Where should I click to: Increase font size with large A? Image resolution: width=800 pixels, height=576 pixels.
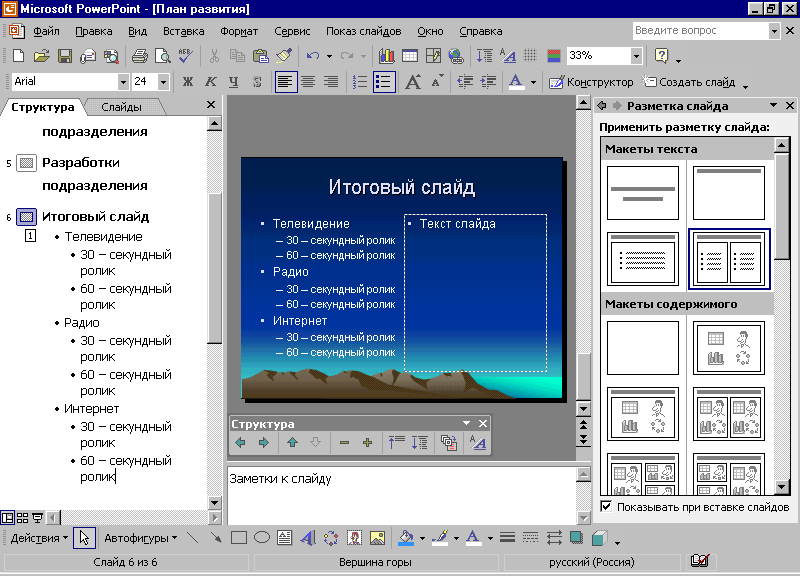pyautogui.click(x=413, y=82)
